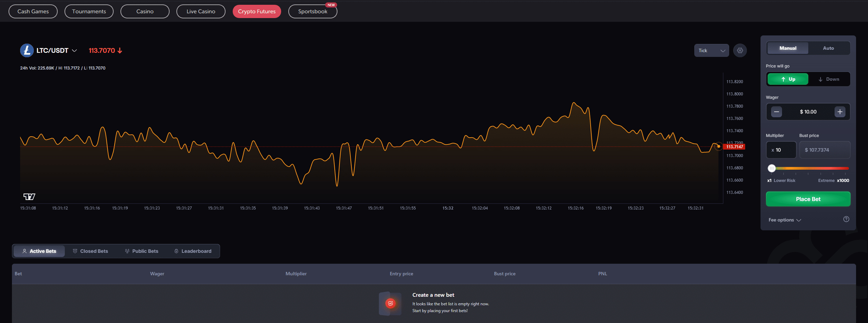Click the Litecoin coin logo icon
Screen dimensions: 868x323
[x=27, y=50]
